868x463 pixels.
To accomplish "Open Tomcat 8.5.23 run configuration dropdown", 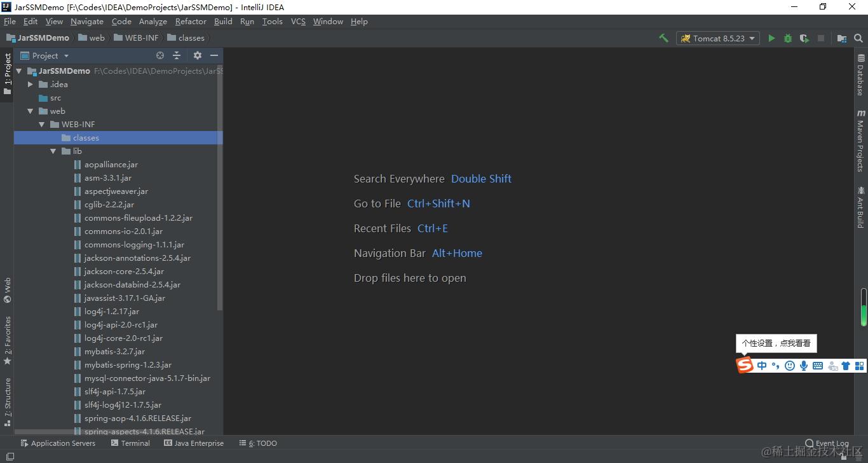I will pyautogui.click(x=718, y=38).
